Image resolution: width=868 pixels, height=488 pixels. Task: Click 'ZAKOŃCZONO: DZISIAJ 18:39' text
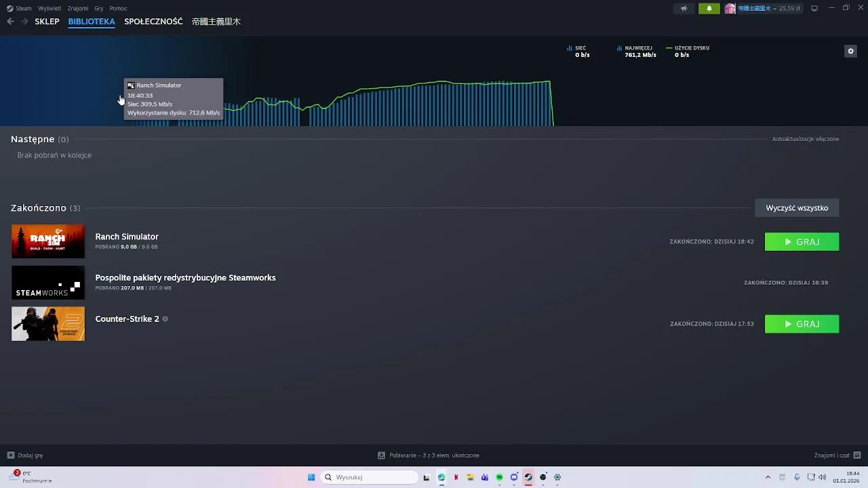tap(786, 283)
